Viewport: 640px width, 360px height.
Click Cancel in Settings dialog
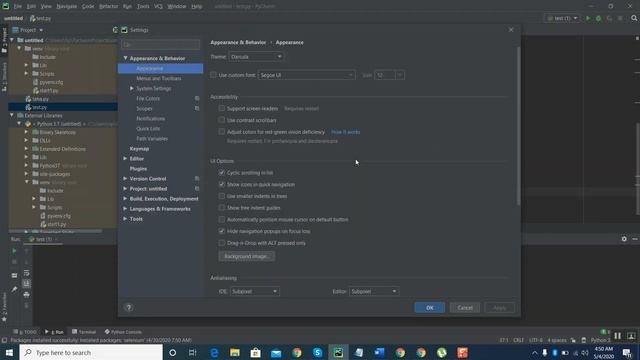(465, 308)
